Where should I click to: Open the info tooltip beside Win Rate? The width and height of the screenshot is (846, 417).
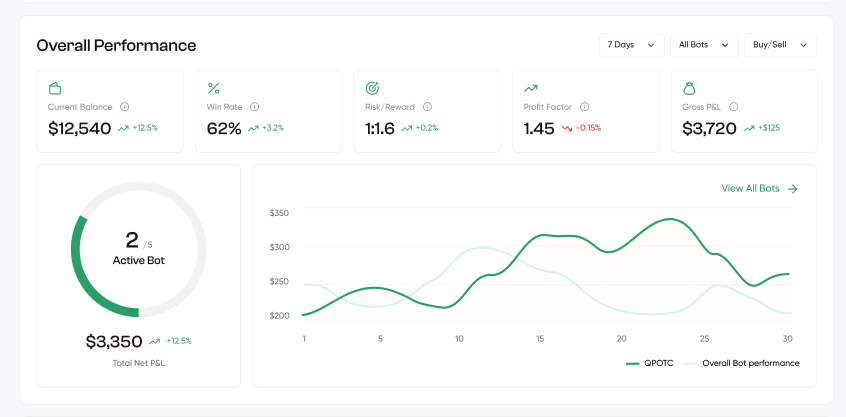click(255, 107)
